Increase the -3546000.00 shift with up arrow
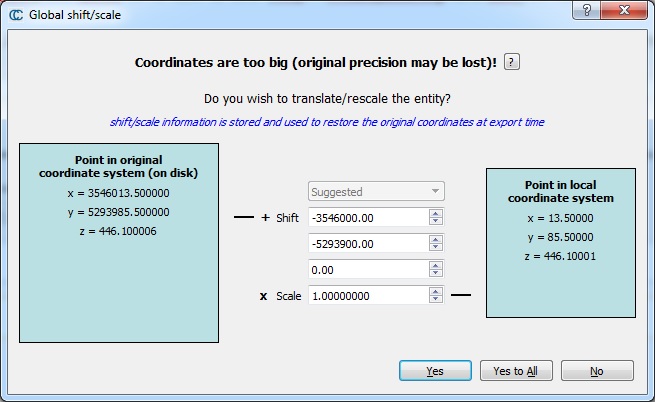This screenshot has height=402, width=655. click(436, 213)
